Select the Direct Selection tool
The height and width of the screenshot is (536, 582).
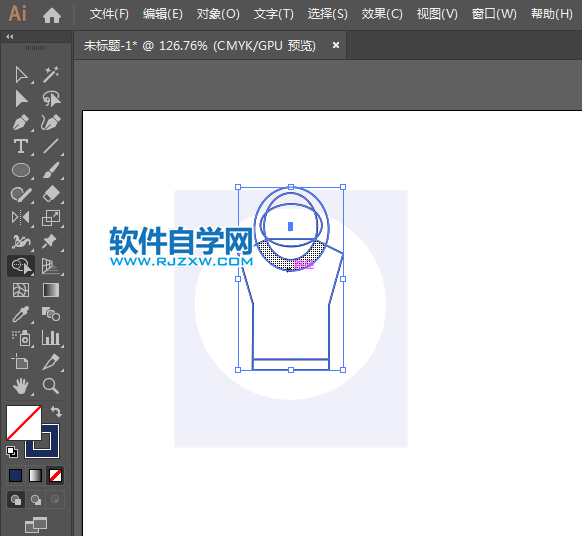tap(21, 99)
